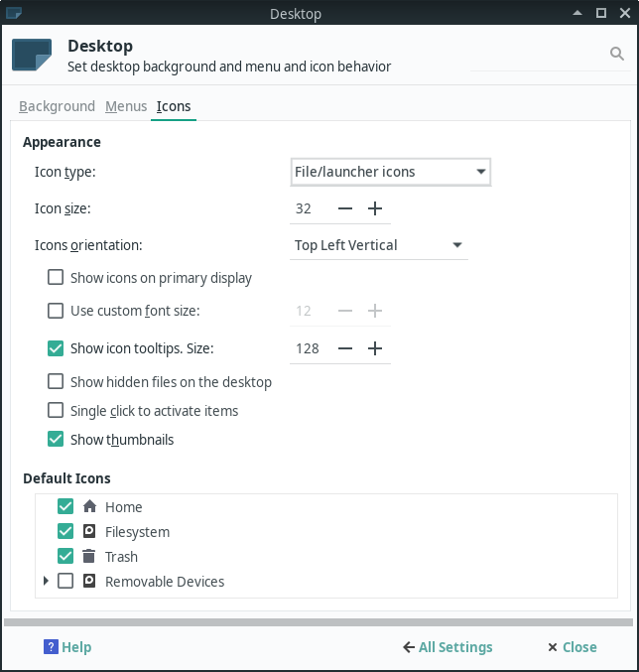Switch to the Background tab

tap(57, 106)
